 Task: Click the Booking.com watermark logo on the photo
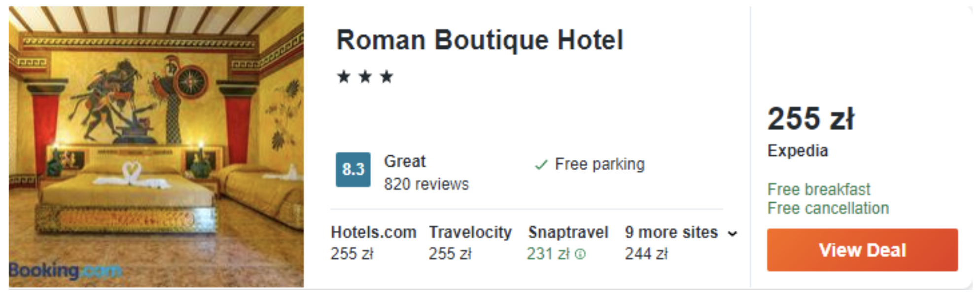(65, 271)
